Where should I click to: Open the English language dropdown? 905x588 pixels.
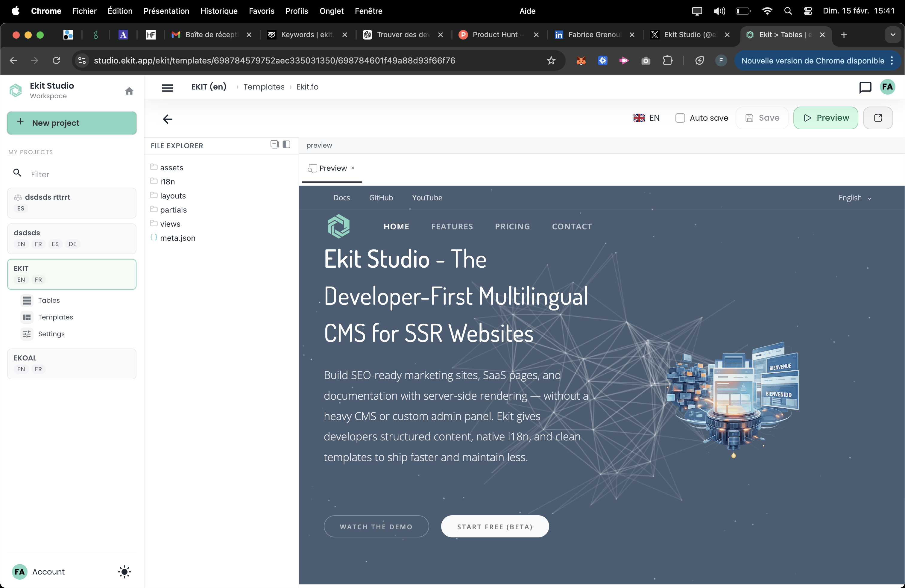855,198
